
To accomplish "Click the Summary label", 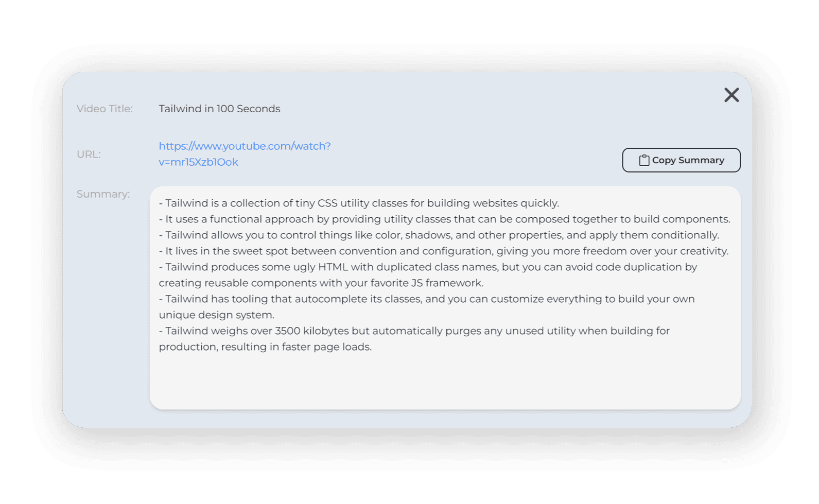I will [x=103, y=194].
